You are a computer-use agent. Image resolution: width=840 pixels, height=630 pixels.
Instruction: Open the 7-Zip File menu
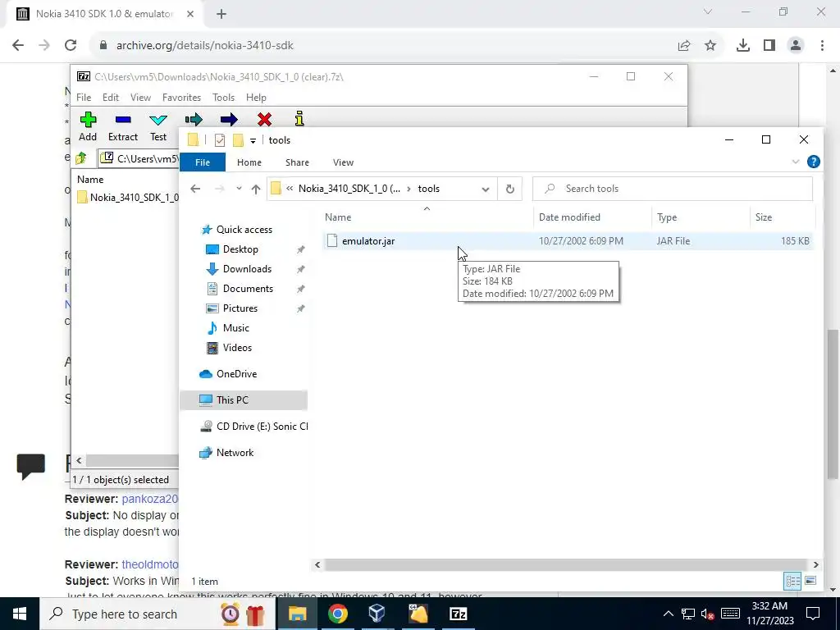point(84,98)
